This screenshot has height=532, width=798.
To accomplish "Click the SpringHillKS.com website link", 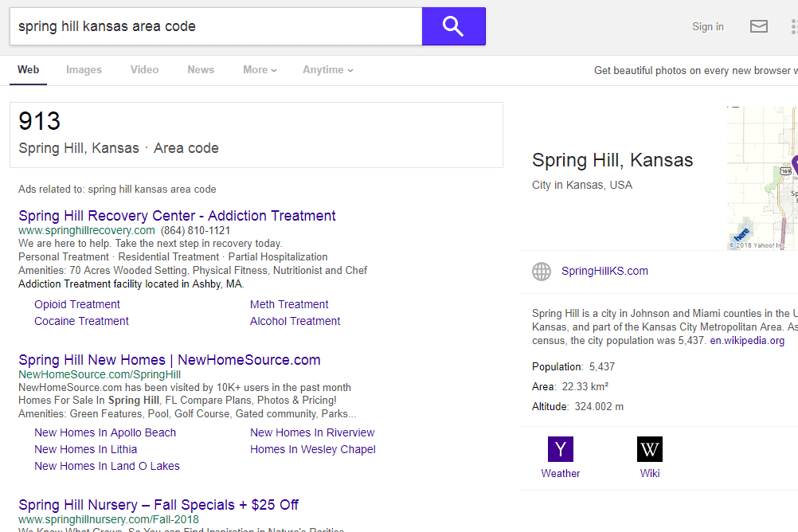I will (604, 271).
